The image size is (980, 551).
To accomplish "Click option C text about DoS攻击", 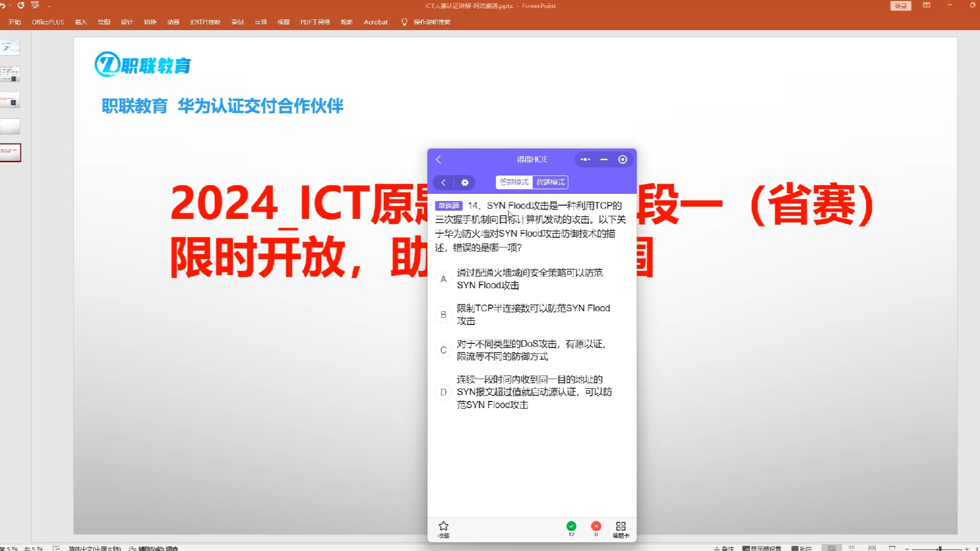I will coord(531,350).
